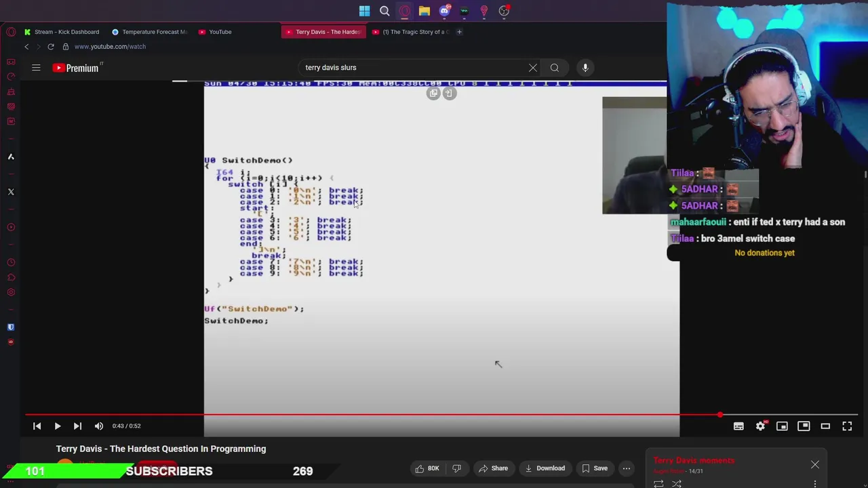This screenshot has width=868, height=488.
Task: Download the video
Action: pyautogui.click(x=545, y=468)
